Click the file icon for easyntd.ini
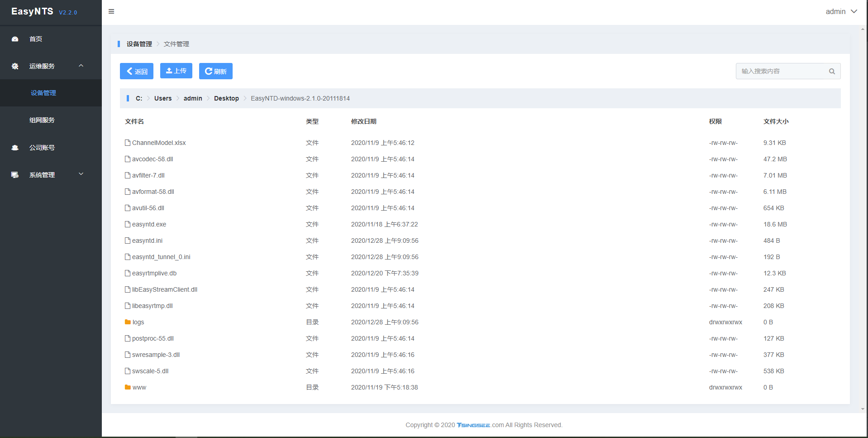868x438 pixels. (128, 241)
